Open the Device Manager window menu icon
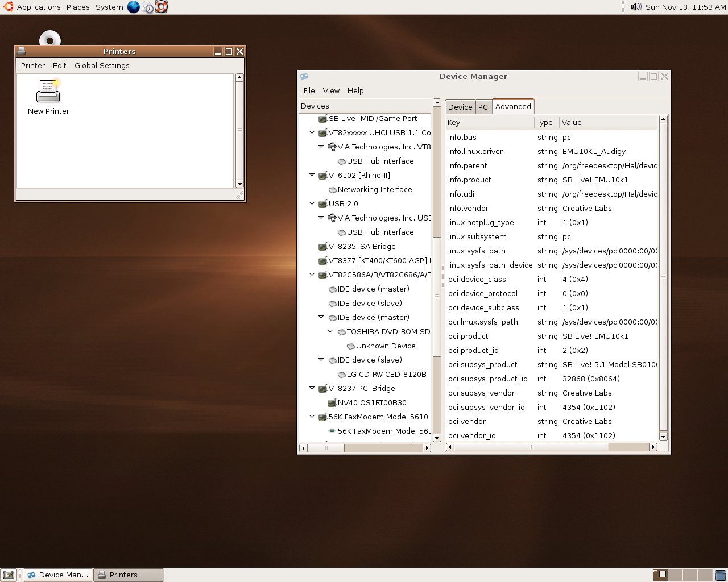The height and width of the screenshot is (582, 728). (x=304, y=76)
